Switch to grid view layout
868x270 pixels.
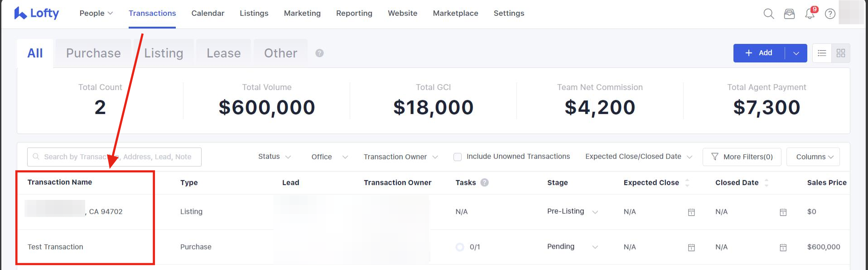841,53
